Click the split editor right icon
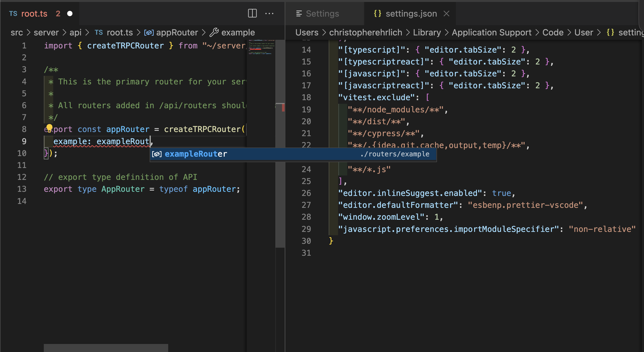644x352 pixels. click(252, 13)
